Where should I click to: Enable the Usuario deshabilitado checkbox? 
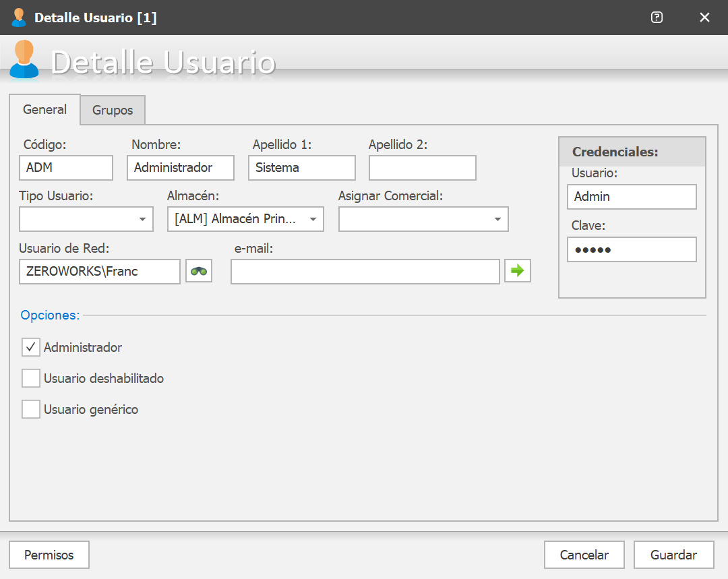pos(30,378)
